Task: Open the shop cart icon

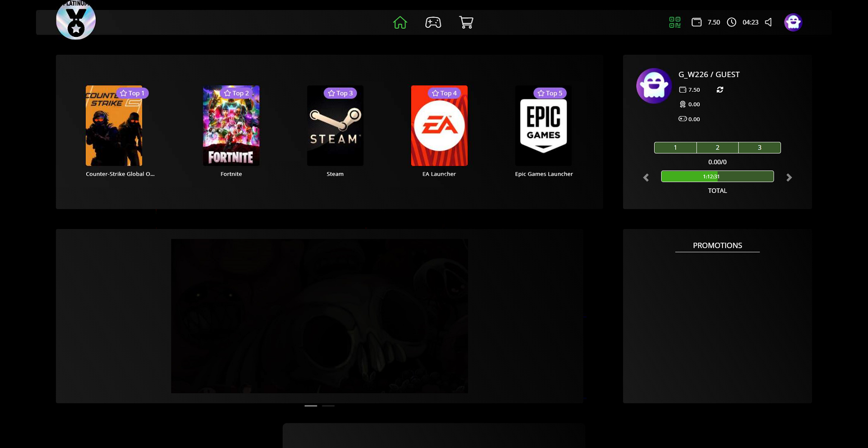Action: 466,22
